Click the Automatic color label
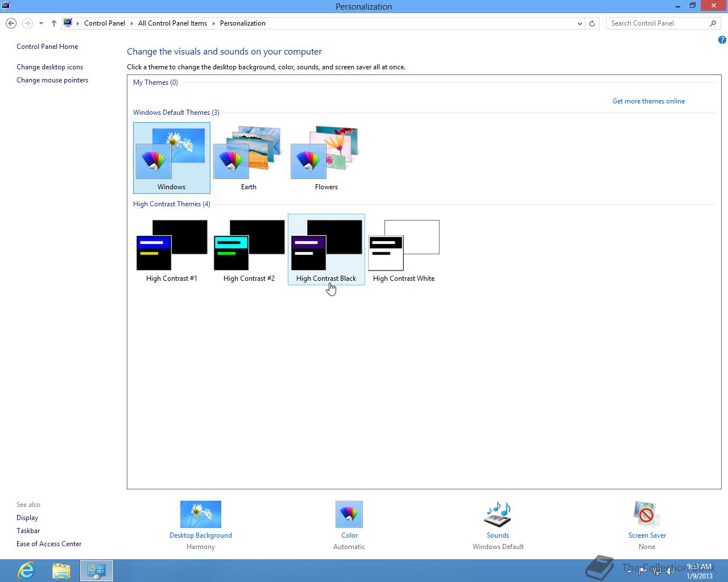Viewport: 728px width, 582px height. (x=349, y=547)
